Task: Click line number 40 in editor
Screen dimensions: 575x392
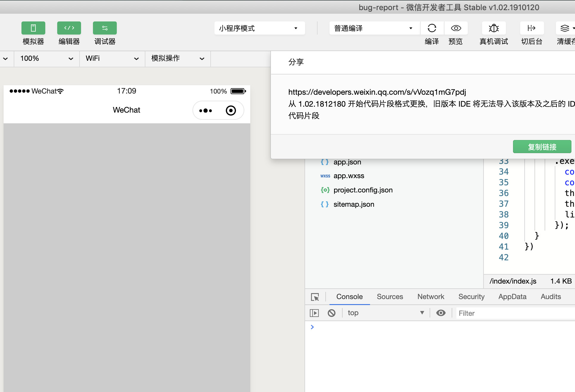Action: pos(504,236)
